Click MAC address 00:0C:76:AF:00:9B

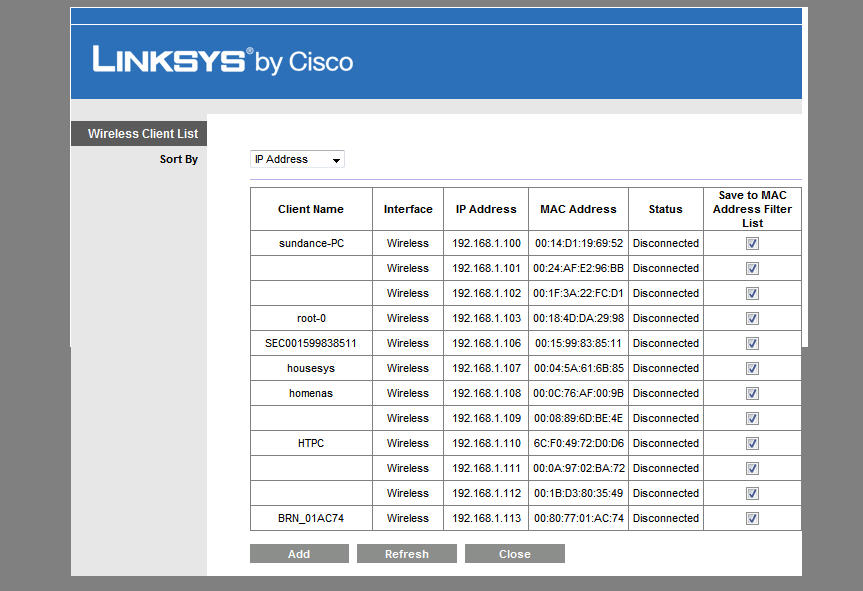pos(578,393)
